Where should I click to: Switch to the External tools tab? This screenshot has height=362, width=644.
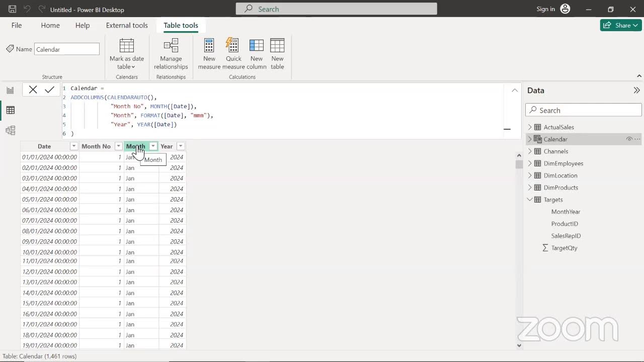pyautogui.click(x=127, y=25)
